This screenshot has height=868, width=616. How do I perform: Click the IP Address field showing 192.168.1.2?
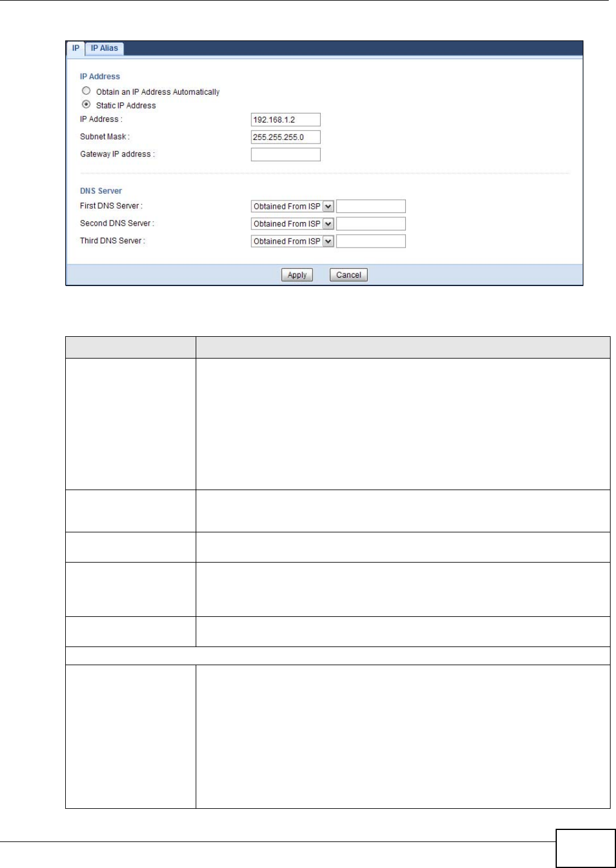[x=286, y=120]
